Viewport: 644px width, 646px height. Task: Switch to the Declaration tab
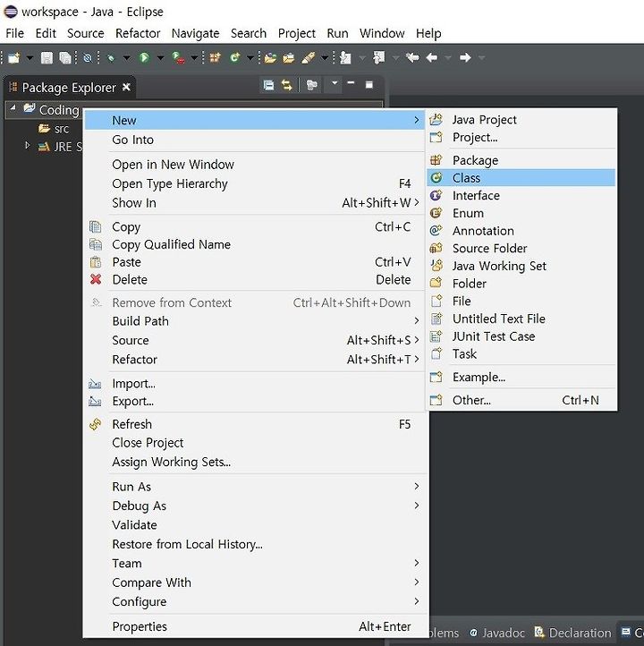tap(572, 633)
